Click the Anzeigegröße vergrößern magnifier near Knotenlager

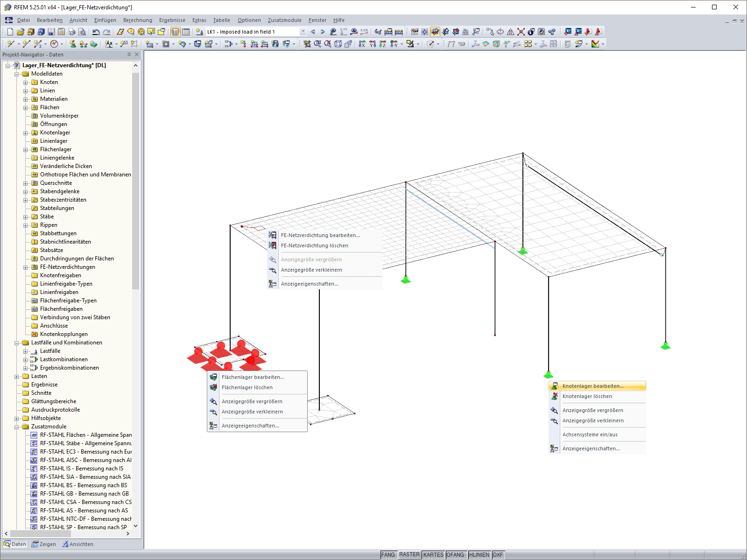[x=554, y=410]
